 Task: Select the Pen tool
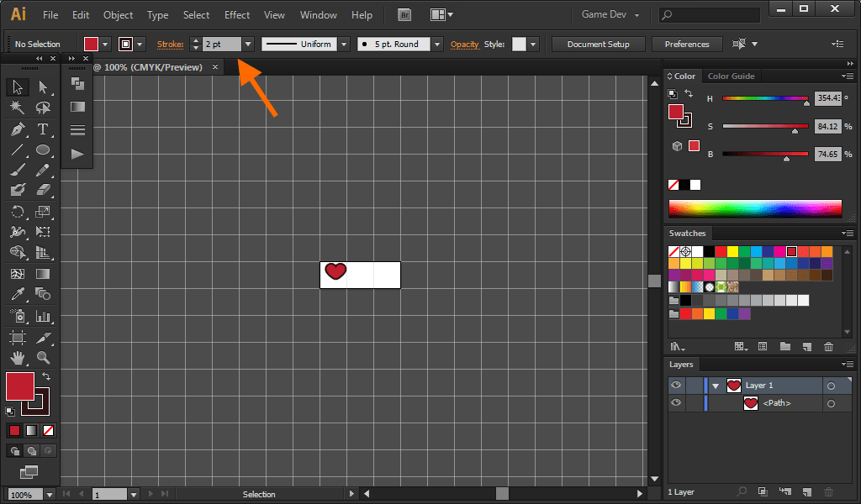17,129
